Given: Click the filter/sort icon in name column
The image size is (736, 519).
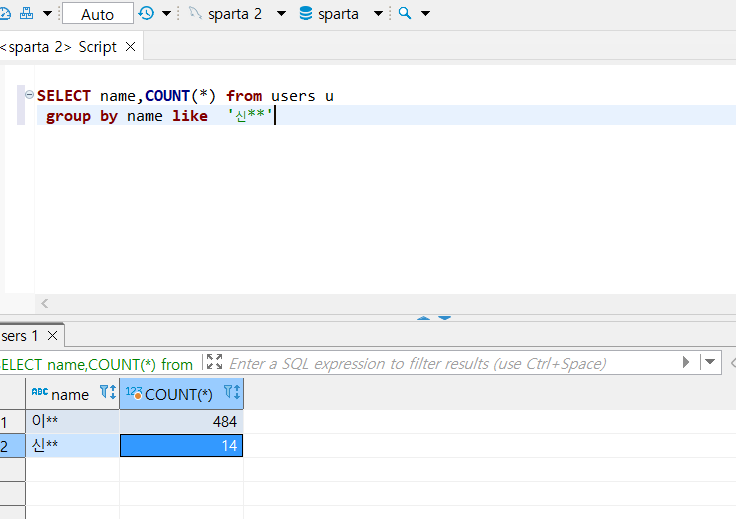Looking at the screenshot, I should 108,392.
